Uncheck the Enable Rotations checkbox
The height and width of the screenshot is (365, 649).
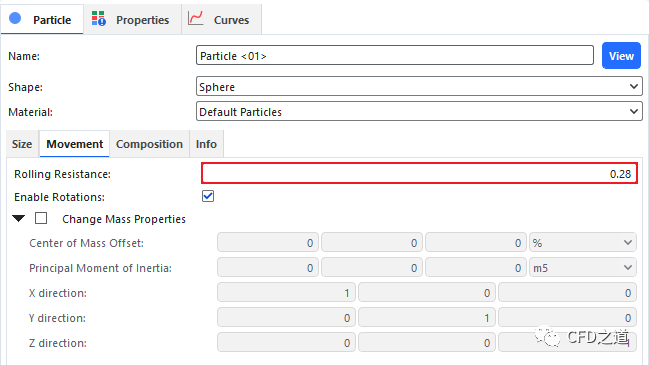[208, 196]
